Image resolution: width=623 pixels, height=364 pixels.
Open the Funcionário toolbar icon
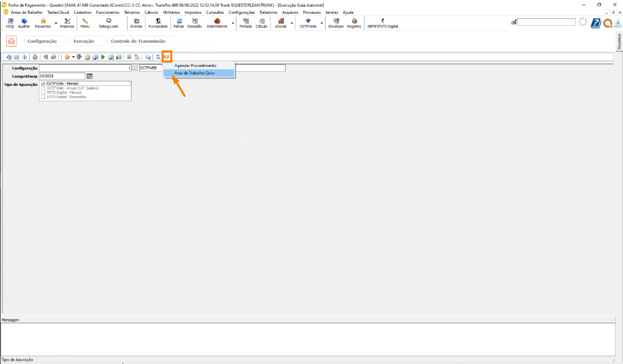(158, 23)
